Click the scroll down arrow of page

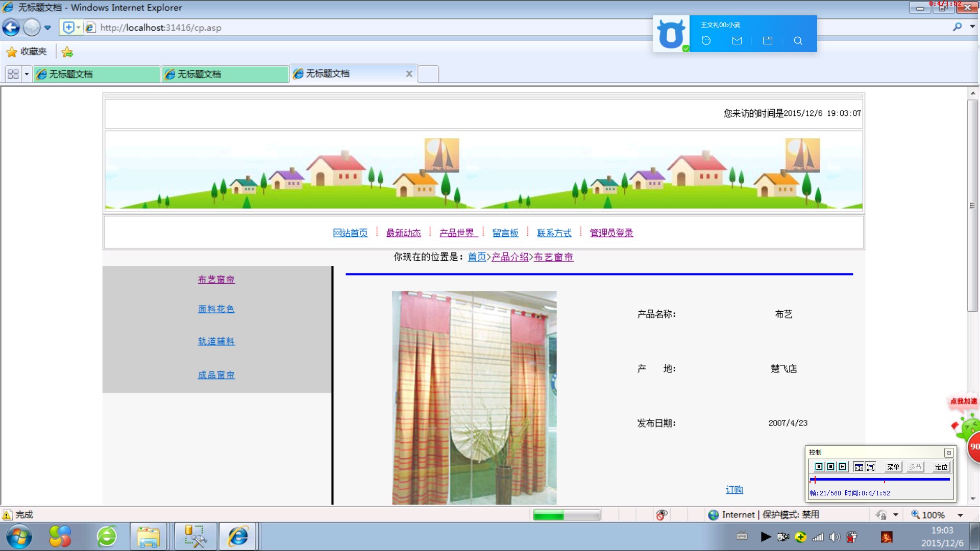click(x=973, y=498)
